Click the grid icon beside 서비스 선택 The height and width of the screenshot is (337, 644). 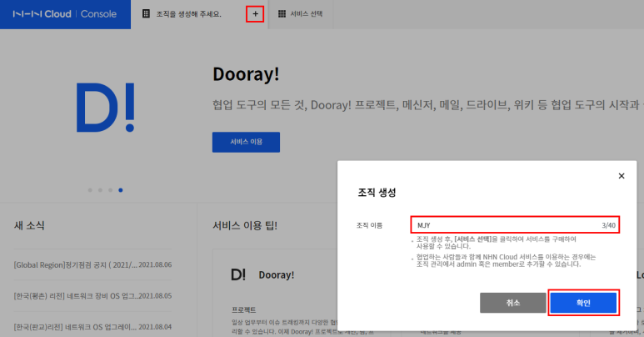(282, 14)
